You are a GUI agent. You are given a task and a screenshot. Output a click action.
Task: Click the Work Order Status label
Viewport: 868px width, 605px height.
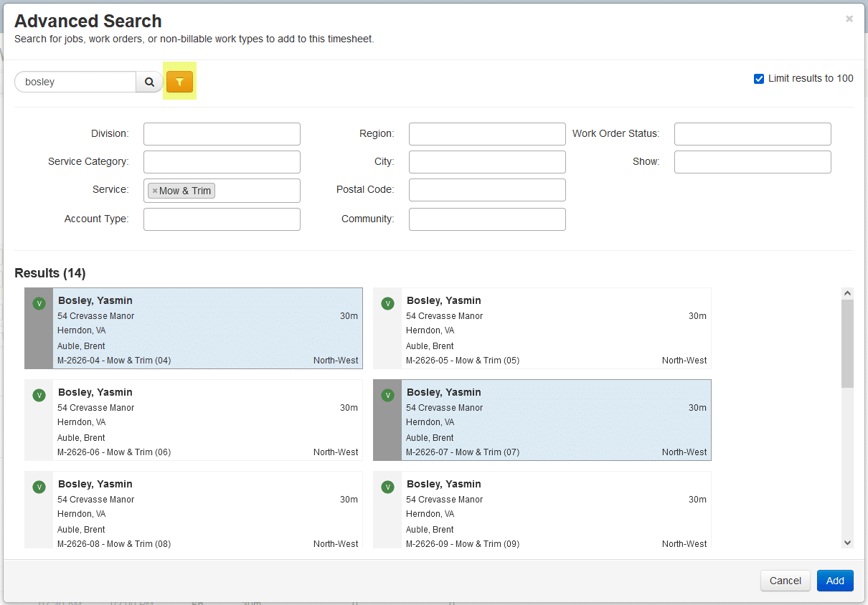[615, 133]
